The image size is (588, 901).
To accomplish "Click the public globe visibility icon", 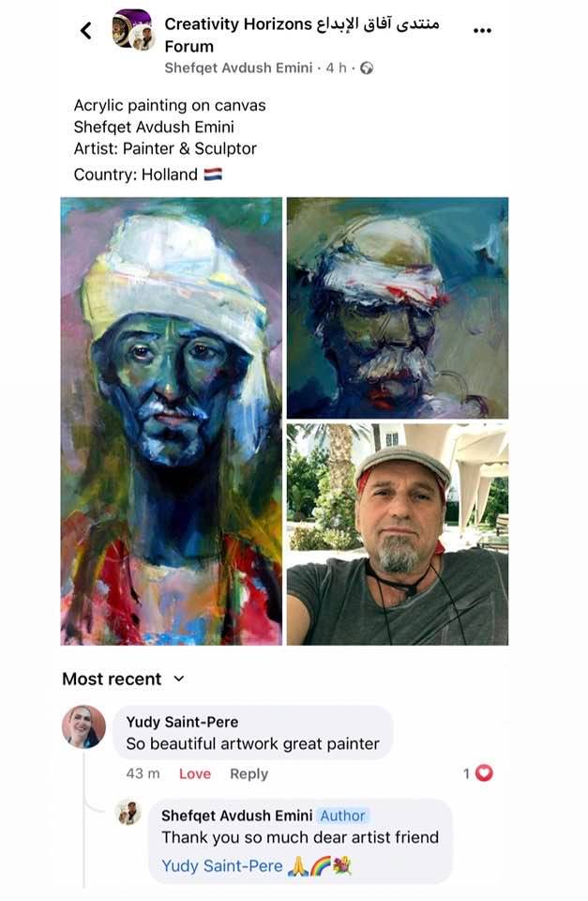I will 367,69.
